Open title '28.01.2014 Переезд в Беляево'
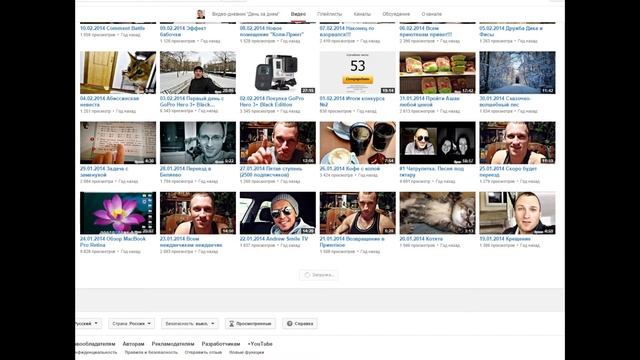The height and width of the screenshot is (360, 640). (185, 172)
